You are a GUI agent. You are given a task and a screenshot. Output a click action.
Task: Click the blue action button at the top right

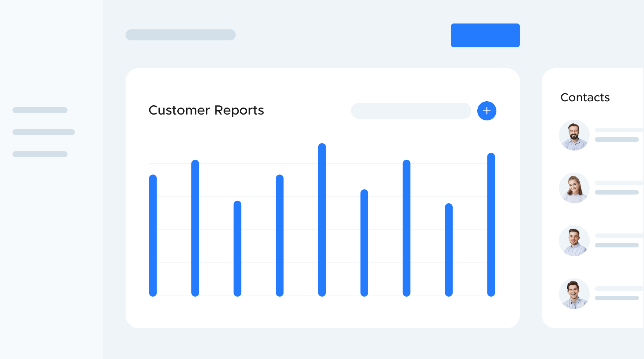tap(485, 35)
